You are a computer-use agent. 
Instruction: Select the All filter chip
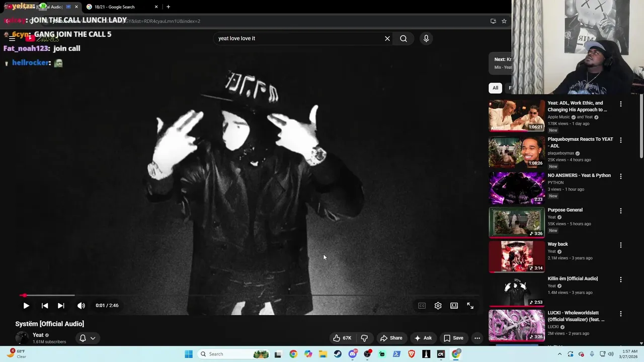point(495,88)
